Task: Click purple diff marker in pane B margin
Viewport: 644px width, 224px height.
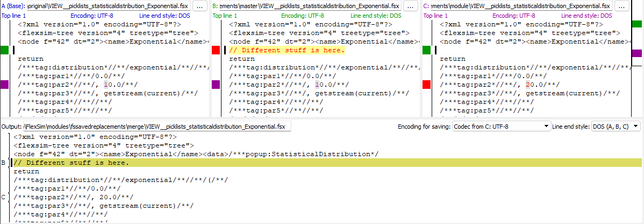Action: [x=216, y=85]
